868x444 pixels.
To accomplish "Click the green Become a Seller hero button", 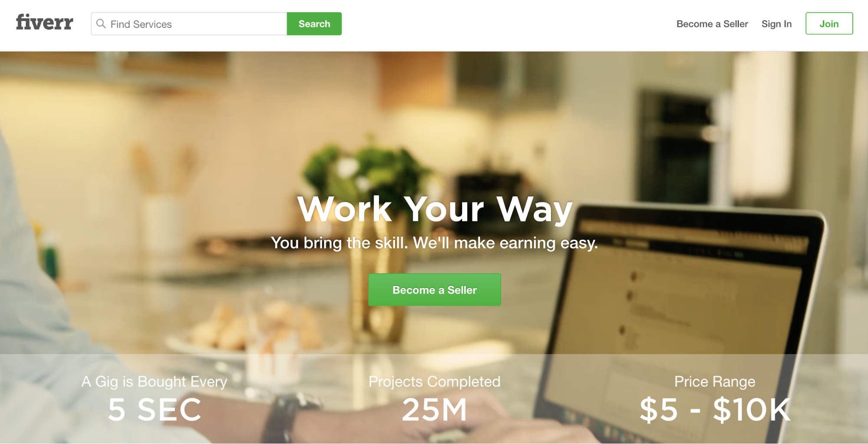I will tap(435, 290).
